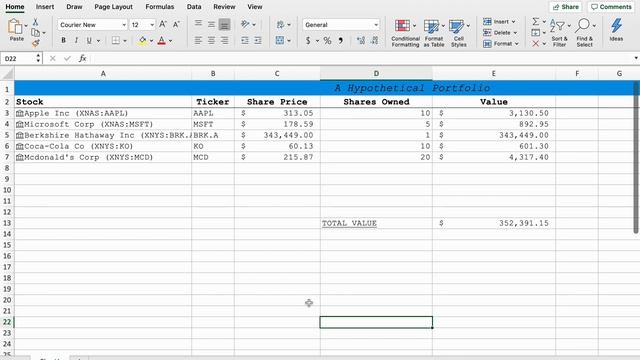Middle align cell contents

tap(211, 24)
